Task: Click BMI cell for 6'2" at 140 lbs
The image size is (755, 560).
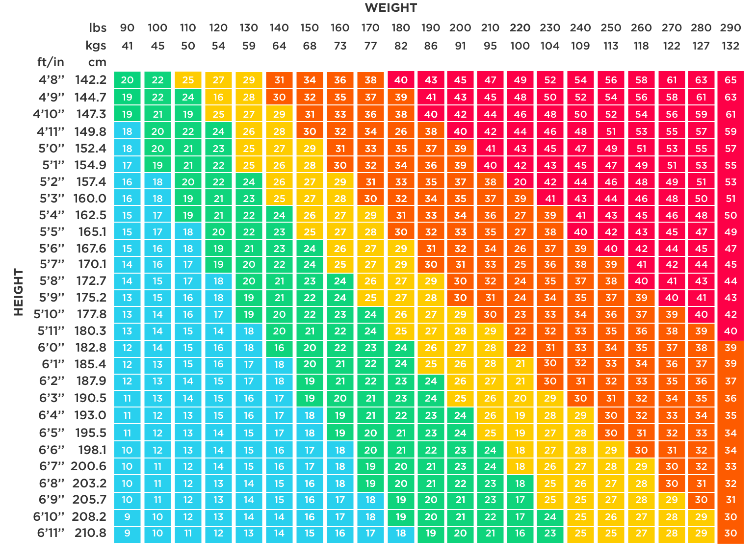Action: [x=279, y=381]
